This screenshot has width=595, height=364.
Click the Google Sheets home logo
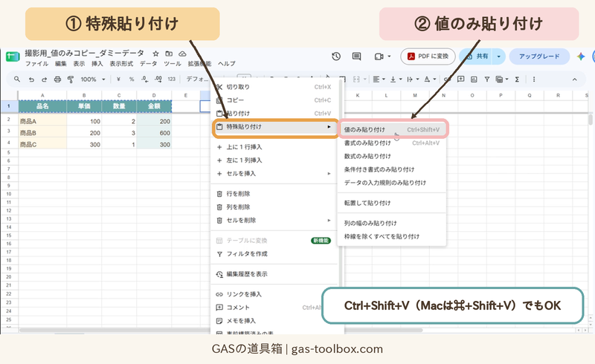(x=13, y=56)
